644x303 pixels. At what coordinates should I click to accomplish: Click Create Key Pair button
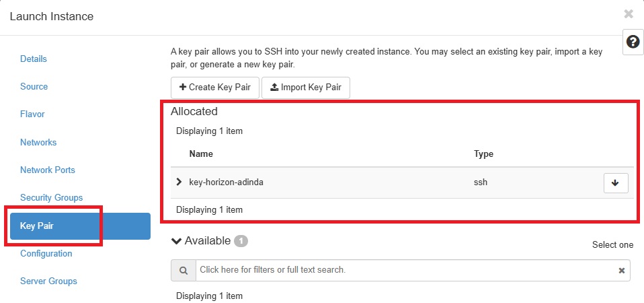click(215, 88)
